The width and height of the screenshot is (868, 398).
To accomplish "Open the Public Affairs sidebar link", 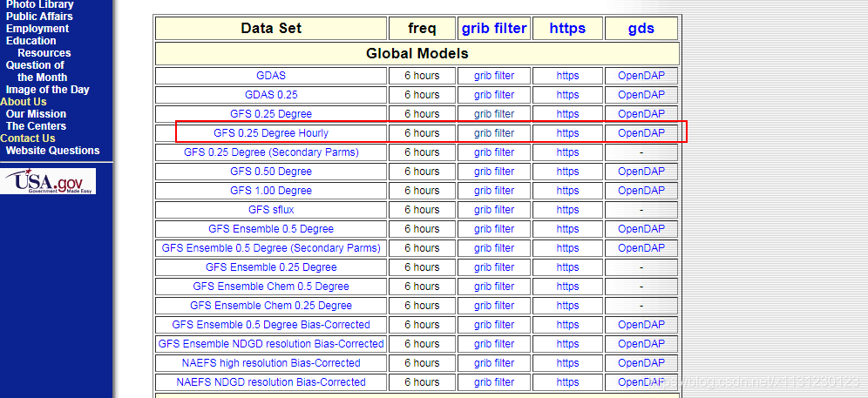I will (x=39, y=17).
